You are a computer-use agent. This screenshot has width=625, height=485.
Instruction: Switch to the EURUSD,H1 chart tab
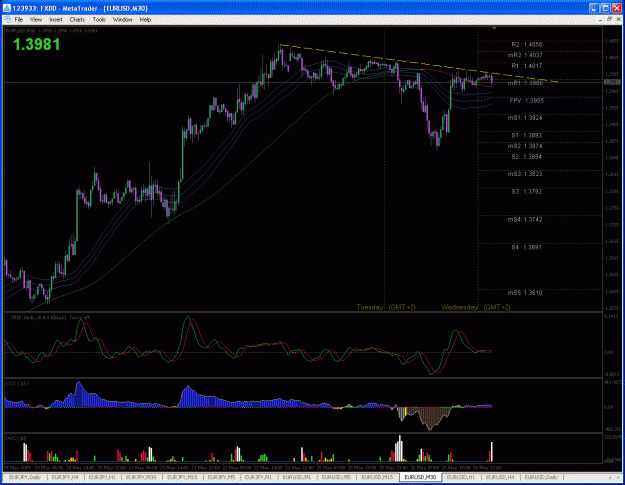pyautogui.click(x=460, y=477)
